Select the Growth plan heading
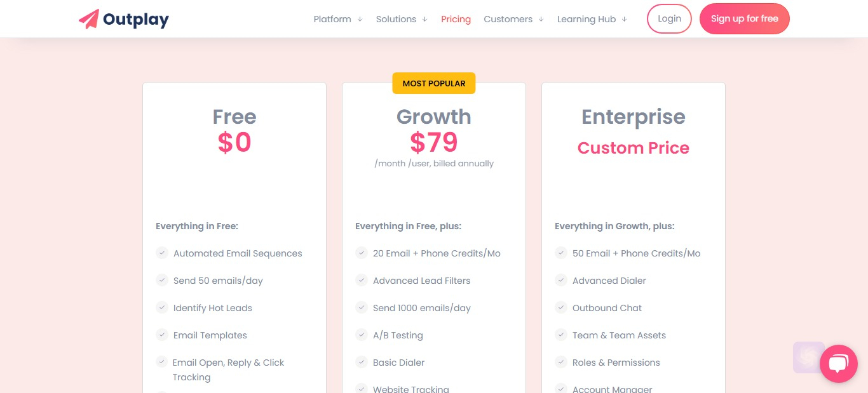Screen dimensions: 868x393 pyautogui.click(x=434, y=117)
